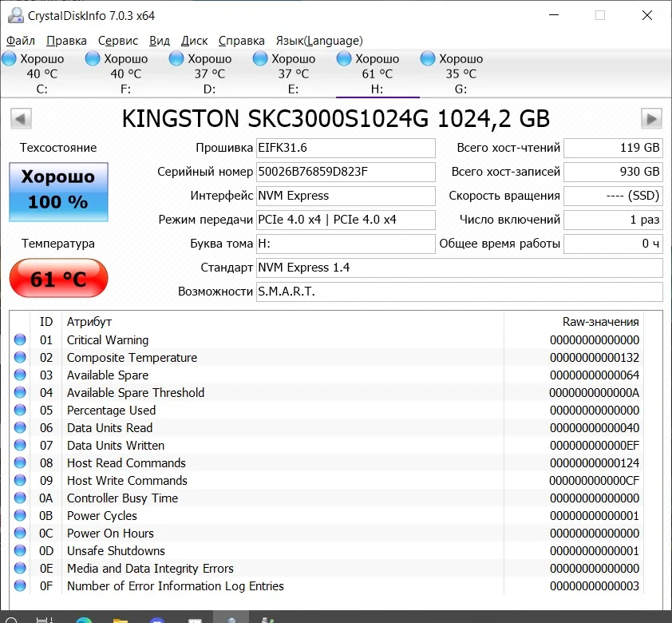672x623 pixels.
Task: Click status icon of Controller Busy Time row
Action: tap(20, 498)
